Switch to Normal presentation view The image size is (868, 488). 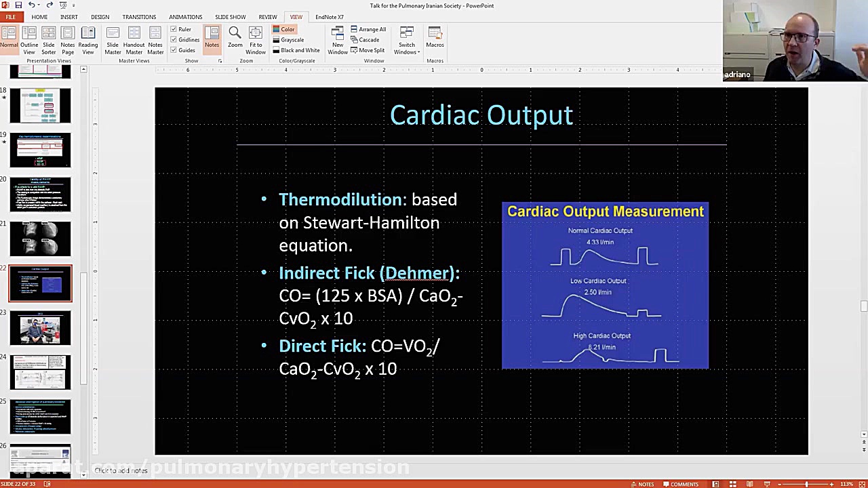click(9, 41)
